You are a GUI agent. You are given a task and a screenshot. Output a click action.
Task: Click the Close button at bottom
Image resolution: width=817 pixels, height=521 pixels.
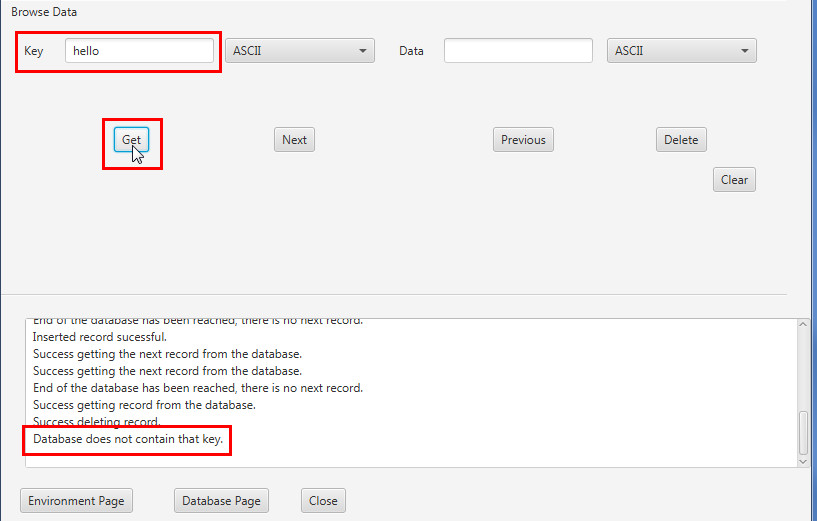(x=323, y=501)
